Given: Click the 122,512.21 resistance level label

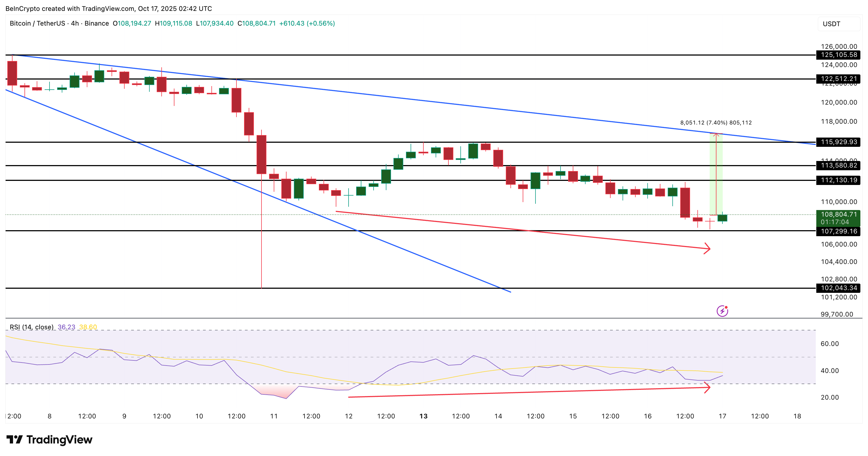Looking at the screenshot, I should [x=838, y=79].
